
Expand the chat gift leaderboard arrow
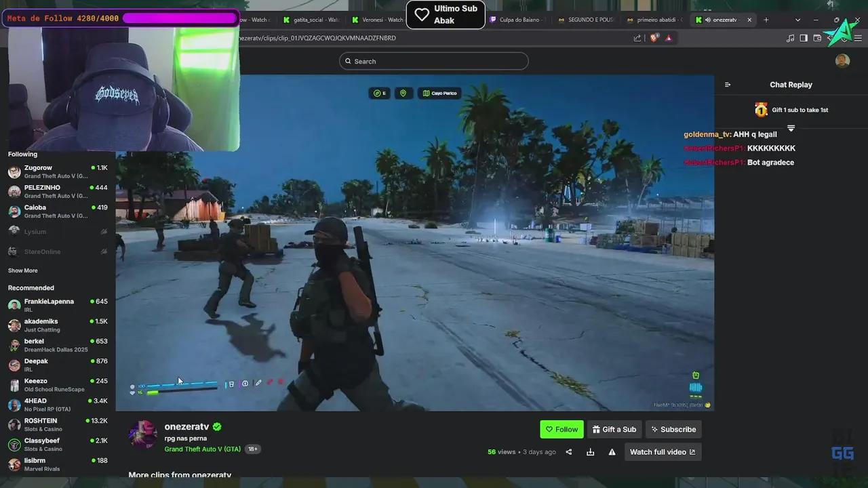791,127
